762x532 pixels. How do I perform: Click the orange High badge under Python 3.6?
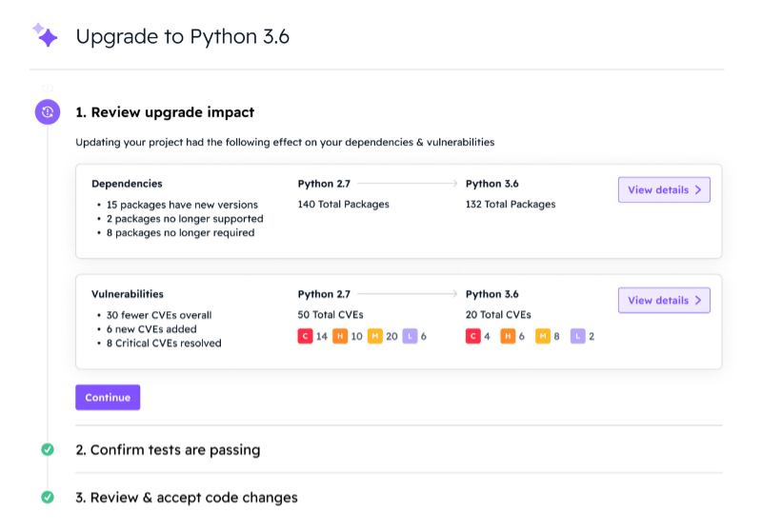click(508, 336)
